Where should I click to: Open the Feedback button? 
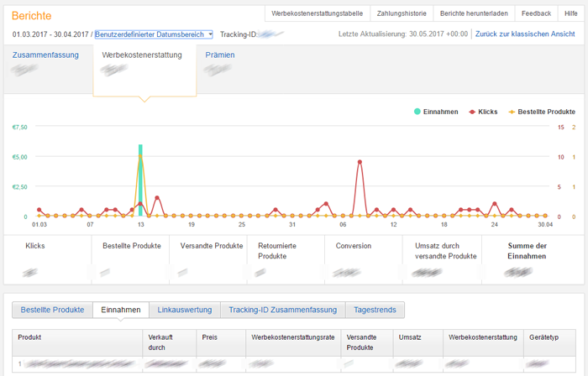coord(536,13)
